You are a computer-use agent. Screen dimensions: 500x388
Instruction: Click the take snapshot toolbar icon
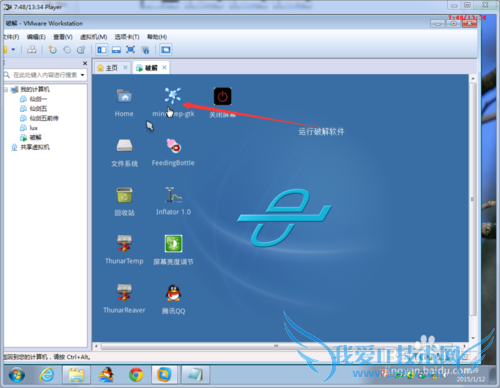click(x=53, y=50)
